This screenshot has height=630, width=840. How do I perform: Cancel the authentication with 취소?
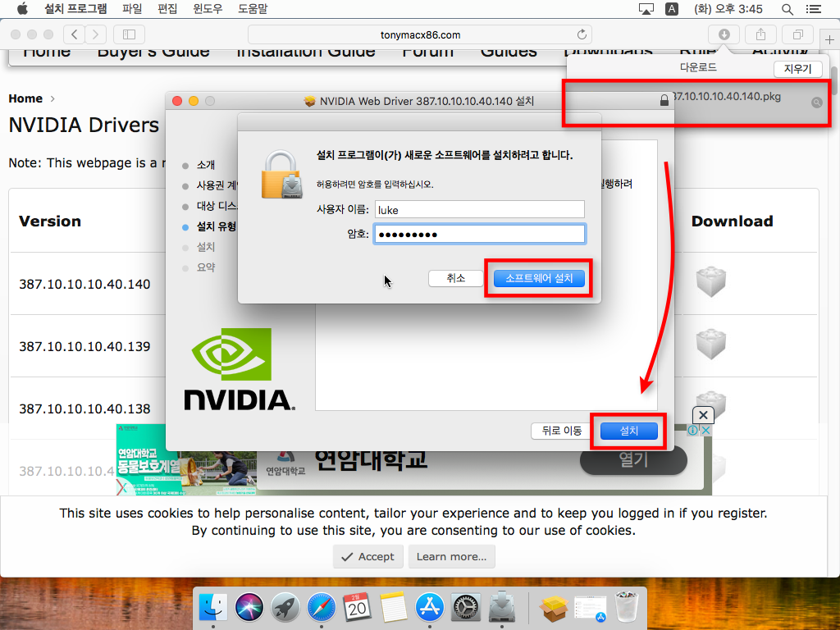coord(456,278)
